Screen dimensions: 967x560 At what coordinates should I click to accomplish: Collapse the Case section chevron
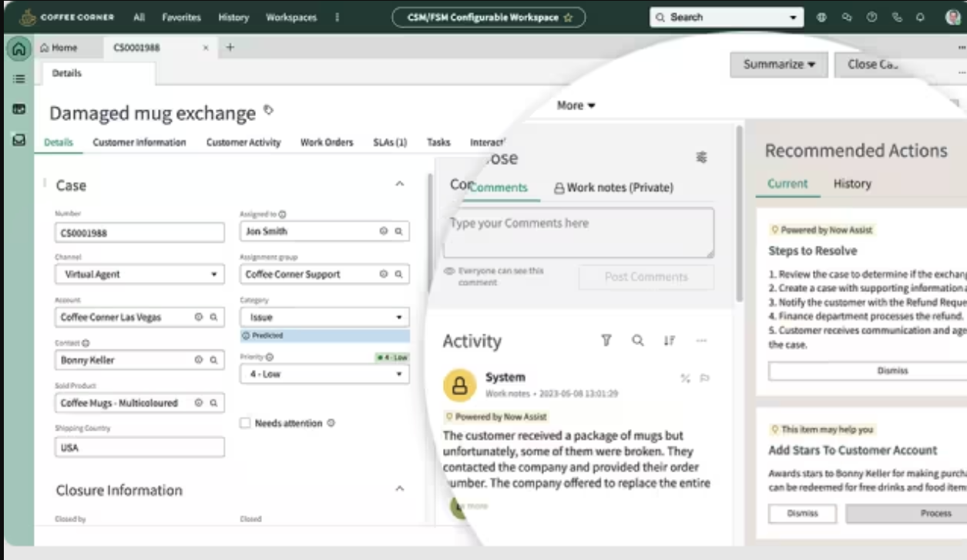399,184
